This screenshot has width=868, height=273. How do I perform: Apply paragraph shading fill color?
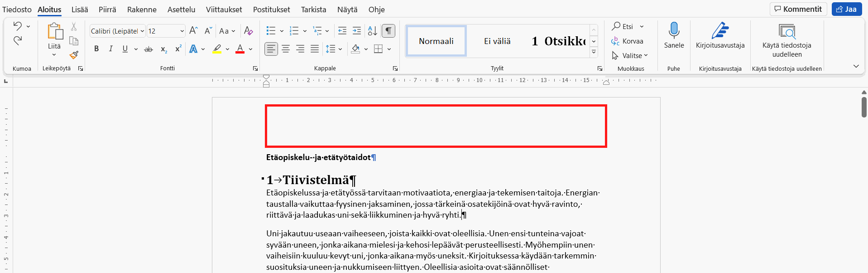(356, 49)
